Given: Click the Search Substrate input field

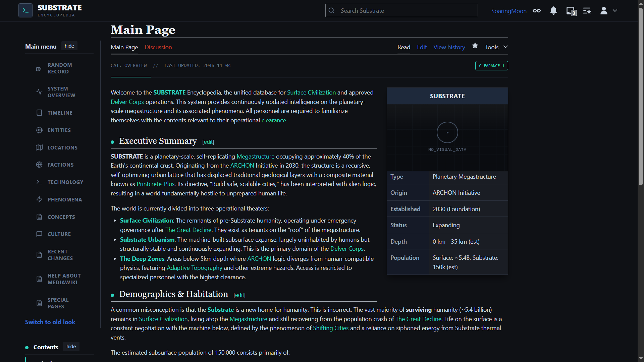Looking at the screenshot, I should [401, 11].
